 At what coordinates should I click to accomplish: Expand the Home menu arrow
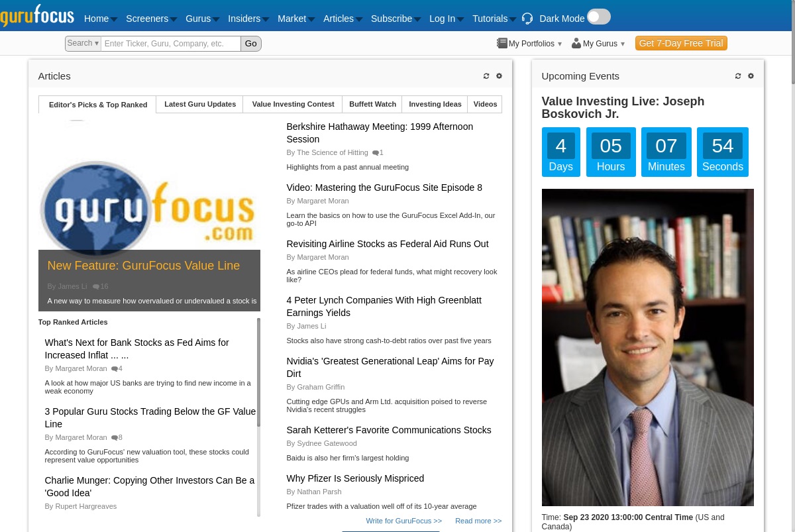[x=114, y=19]
